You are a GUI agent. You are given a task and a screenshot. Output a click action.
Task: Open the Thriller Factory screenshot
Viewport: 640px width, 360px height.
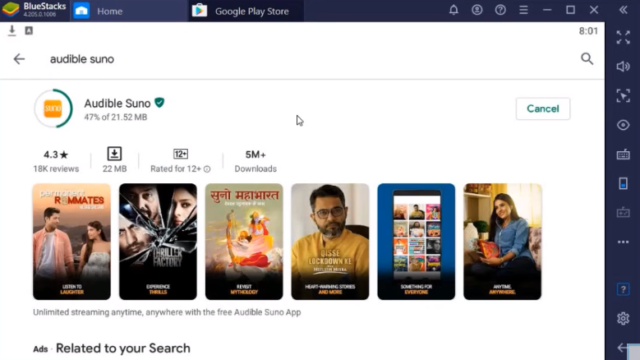pos(158,242)
